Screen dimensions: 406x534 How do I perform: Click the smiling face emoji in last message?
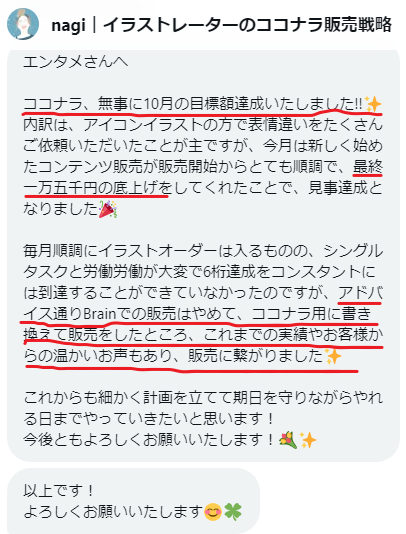(x=213, y=512)
